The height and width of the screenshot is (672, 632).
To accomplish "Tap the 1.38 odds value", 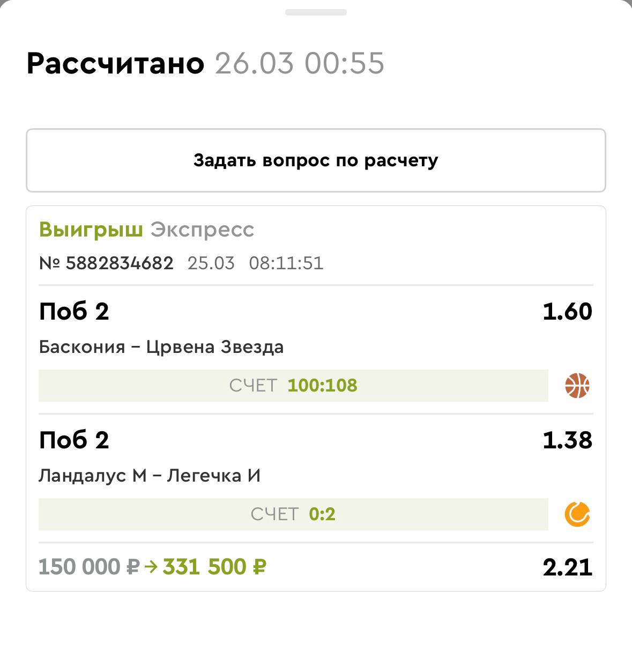I will point(567,440).
